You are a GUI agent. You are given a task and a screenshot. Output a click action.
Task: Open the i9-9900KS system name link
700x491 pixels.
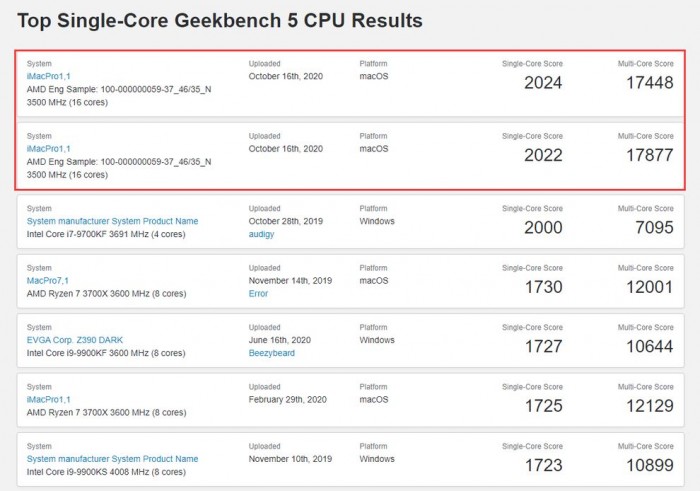[x=112, y=459]
